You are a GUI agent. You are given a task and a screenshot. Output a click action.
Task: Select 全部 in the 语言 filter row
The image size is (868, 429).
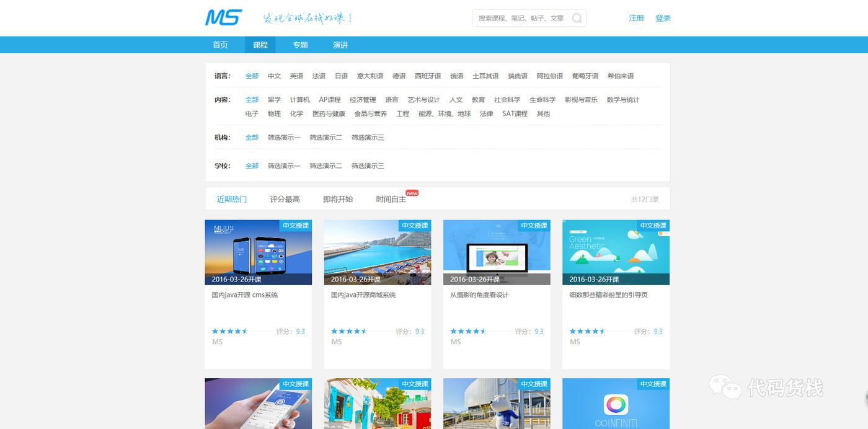[252, 76]
